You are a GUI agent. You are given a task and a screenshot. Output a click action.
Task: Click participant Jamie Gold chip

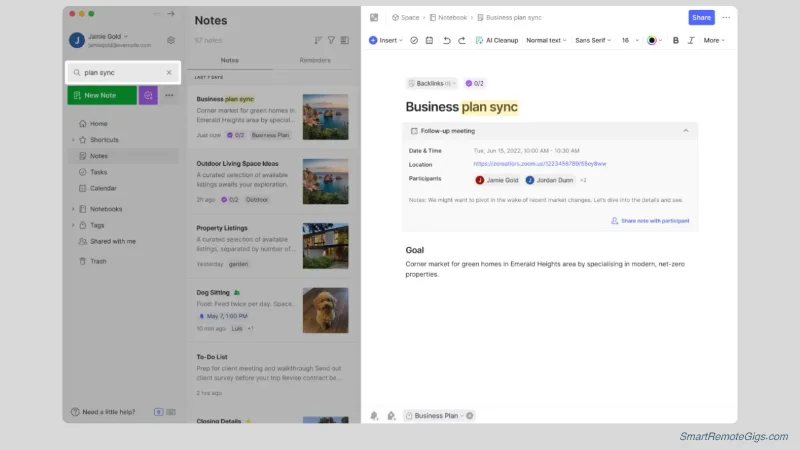497,180
